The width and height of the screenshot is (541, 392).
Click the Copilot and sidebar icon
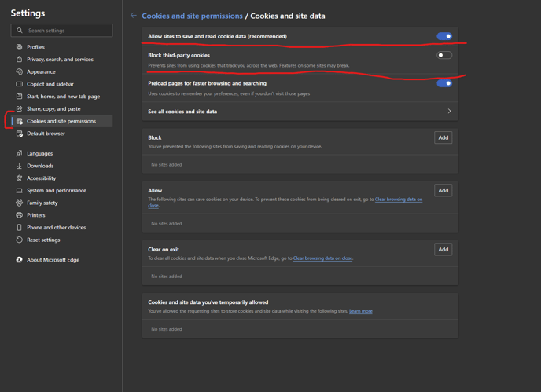pos(20,84)
